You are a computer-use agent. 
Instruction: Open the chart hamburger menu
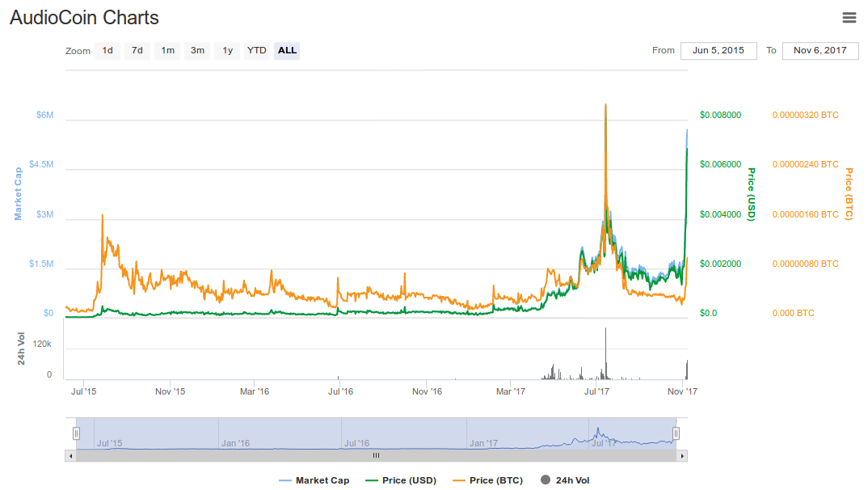point(849,18)
